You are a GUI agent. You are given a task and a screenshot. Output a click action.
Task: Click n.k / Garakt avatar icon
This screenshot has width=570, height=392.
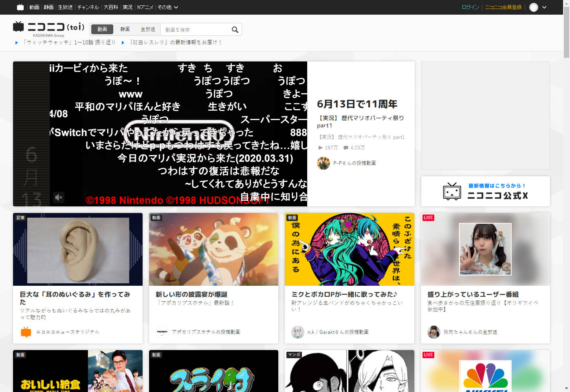coord(298,332)
